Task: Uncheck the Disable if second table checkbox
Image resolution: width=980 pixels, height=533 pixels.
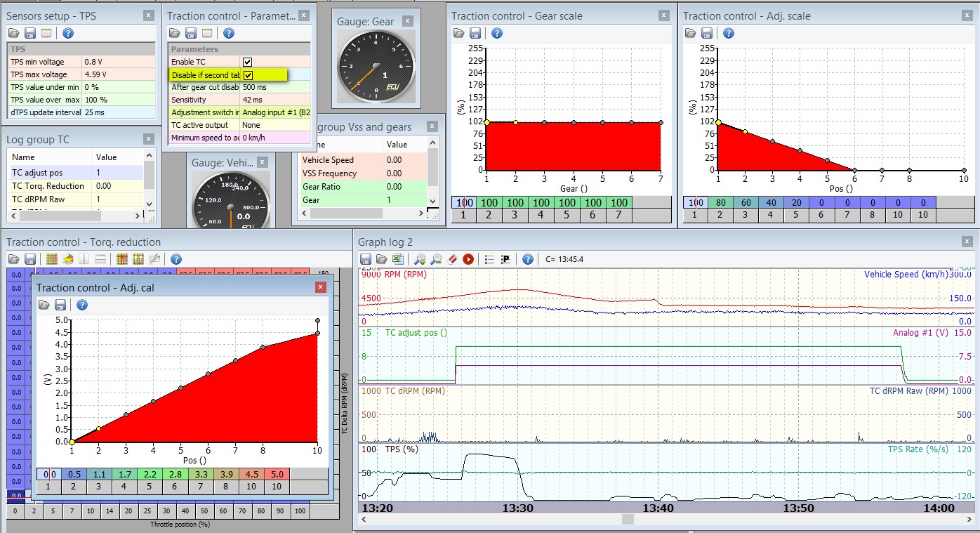Action: click(248, 74)
